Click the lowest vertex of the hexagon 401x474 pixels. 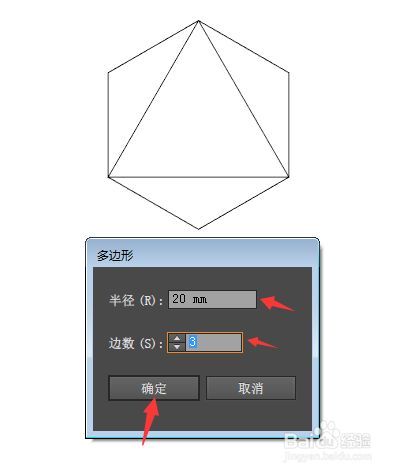199,229
